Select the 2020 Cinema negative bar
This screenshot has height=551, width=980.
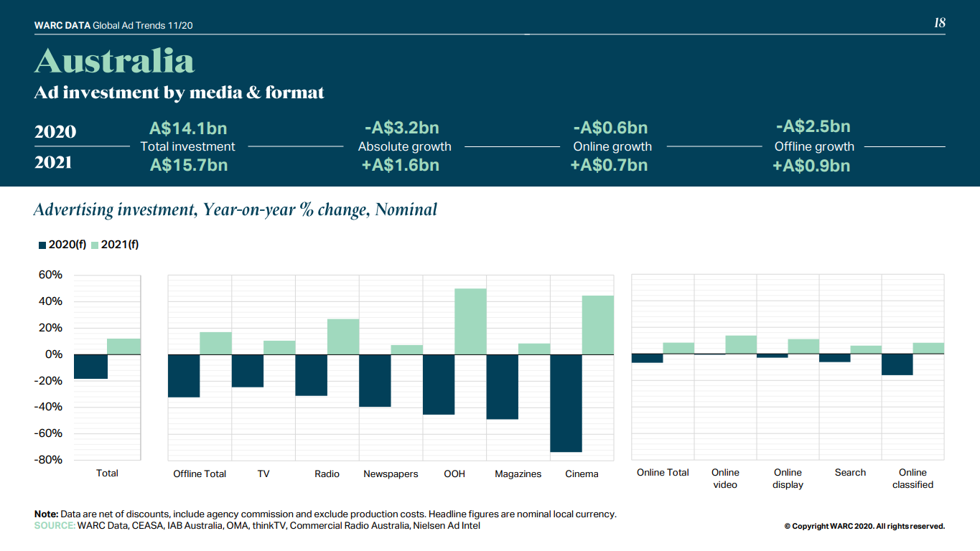click(566, 402)
